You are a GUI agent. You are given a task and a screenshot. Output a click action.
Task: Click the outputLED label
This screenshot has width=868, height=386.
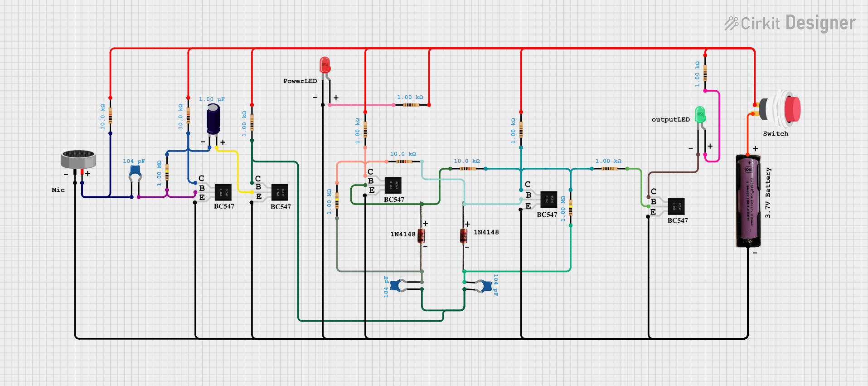coord(671,120)
